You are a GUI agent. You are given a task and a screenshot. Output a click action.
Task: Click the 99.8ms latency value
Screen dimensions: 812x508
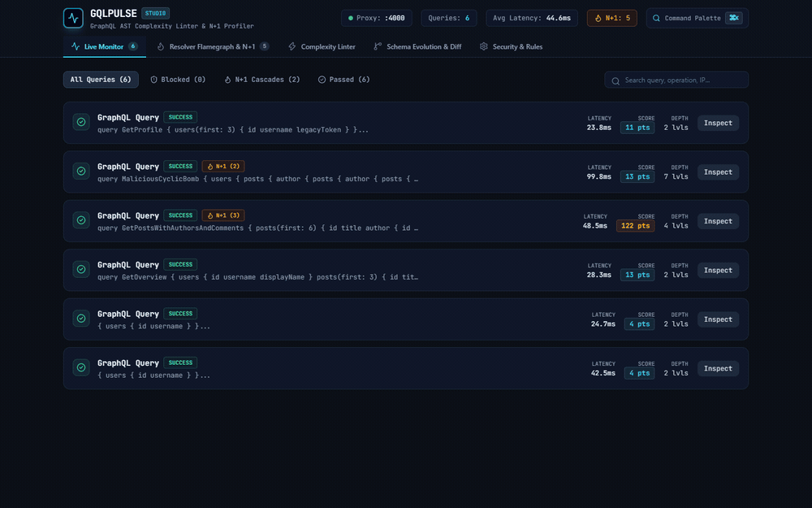pos(599,176)
